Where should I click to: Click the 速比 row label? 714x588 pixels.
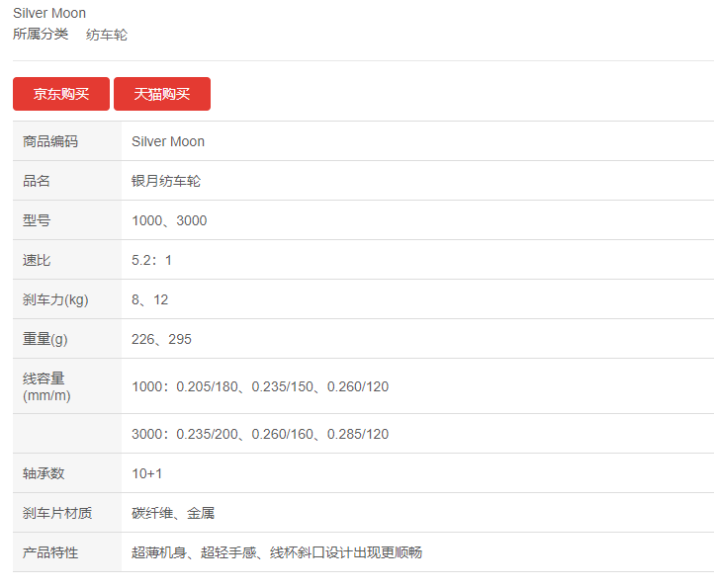pyautogui.click(x=36, y=260)
